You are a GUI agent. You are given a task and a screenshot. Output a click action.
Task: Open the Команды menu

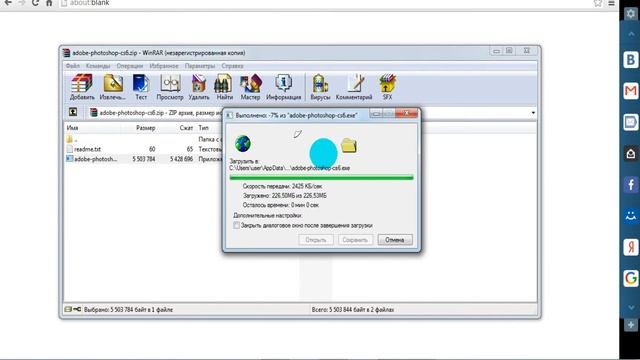98,66
